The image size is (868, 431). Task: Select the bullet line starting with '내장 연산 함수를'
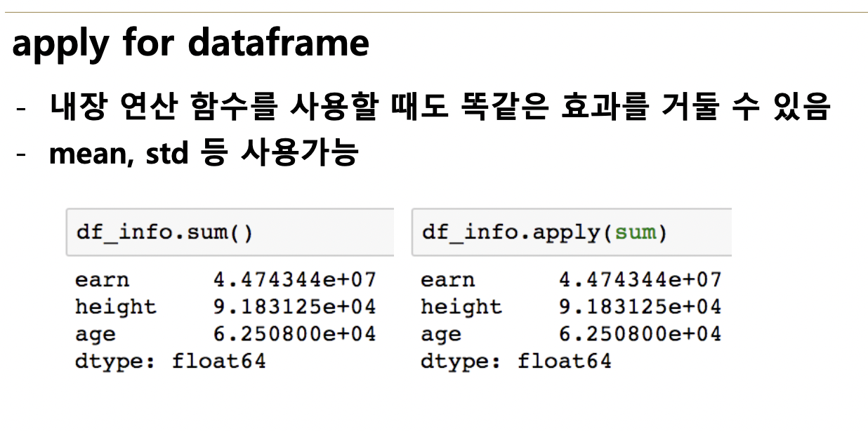coord(441,107)
